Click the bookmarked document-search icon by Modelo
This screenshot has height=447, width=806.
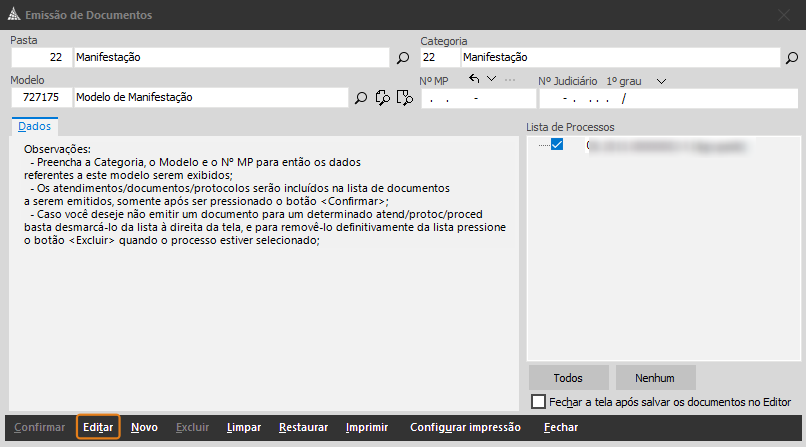pyautogui.click(x=405, y=98)
